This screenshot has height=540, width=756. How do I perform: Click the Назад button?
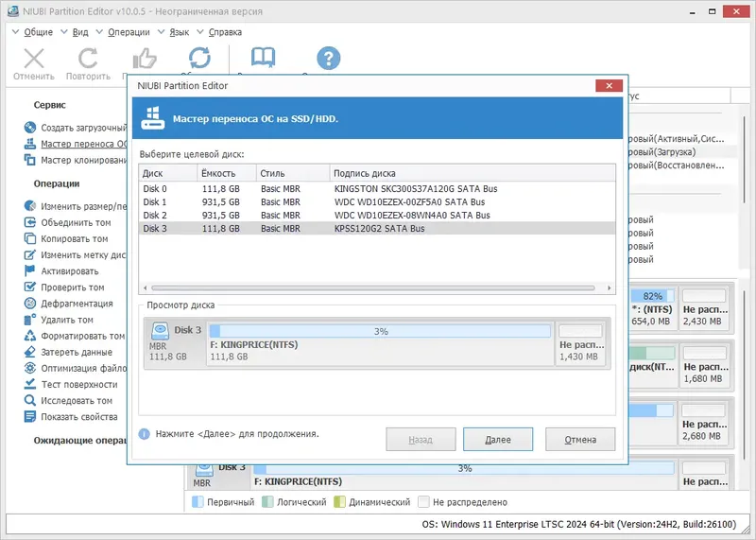421,439
